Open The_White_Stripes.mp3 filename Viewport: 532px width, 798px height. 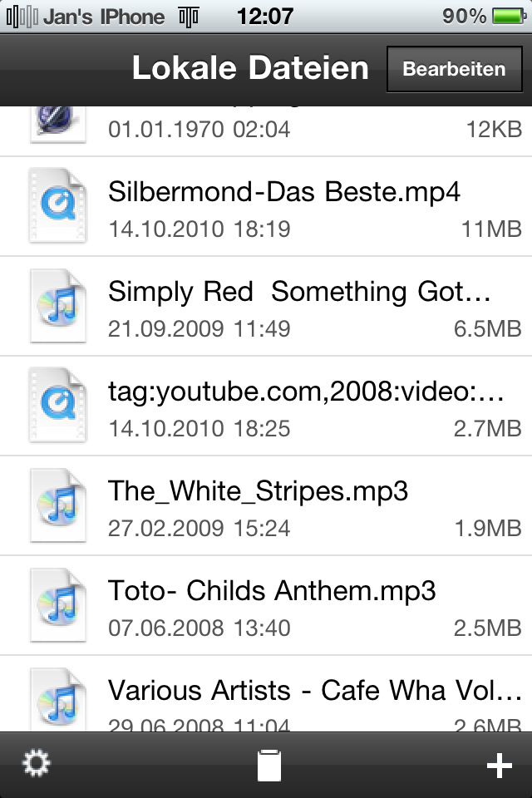[258, 491]
